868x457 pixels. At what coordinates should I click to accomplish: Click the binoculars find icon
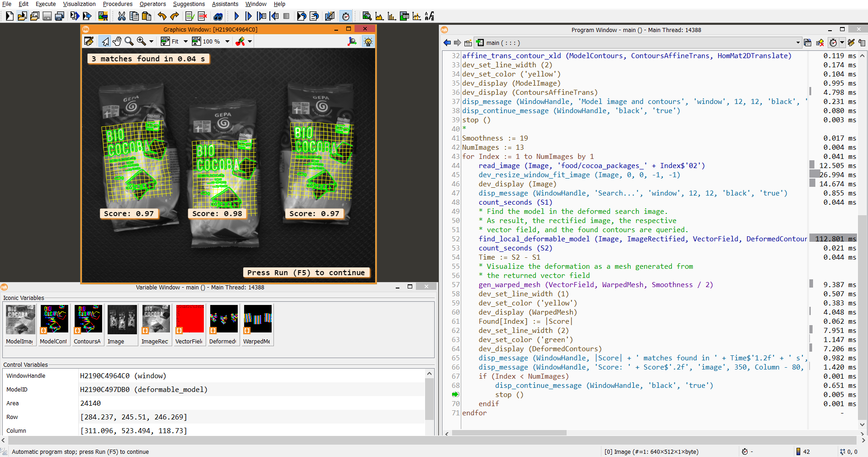click(218, 16)
